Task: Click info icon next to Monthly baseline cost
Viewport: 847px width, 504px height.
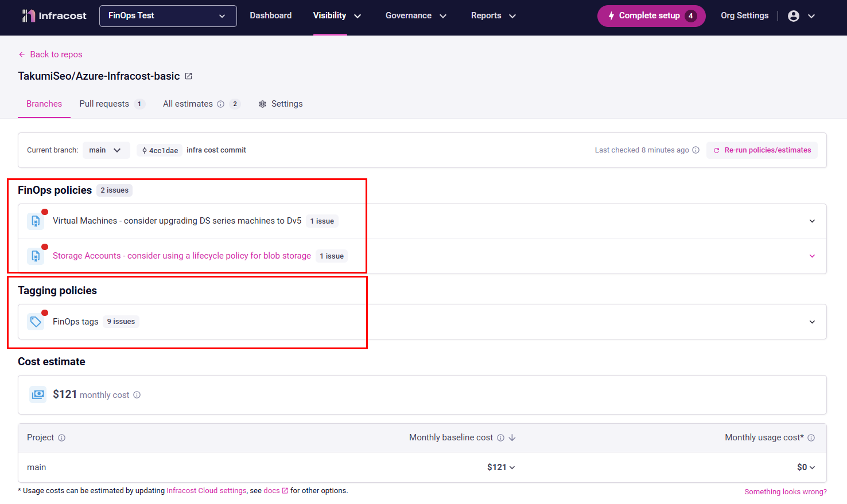Action: pyautogui.click(x=500, y=438)
